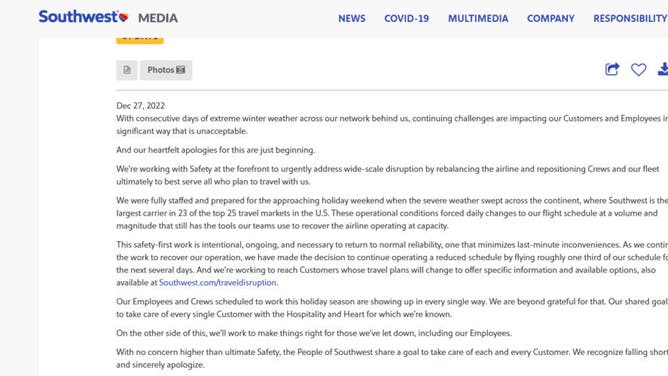Click the download icon

(x=663, y=69)
